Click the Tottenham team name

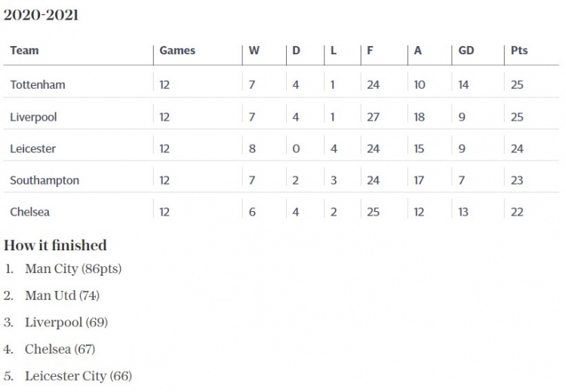click(38, 84)
